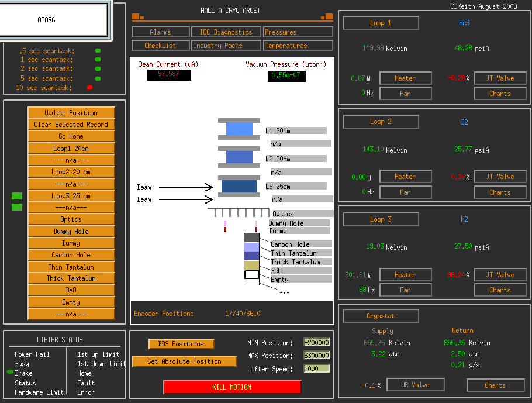Open Cryostat Charts

496,385
